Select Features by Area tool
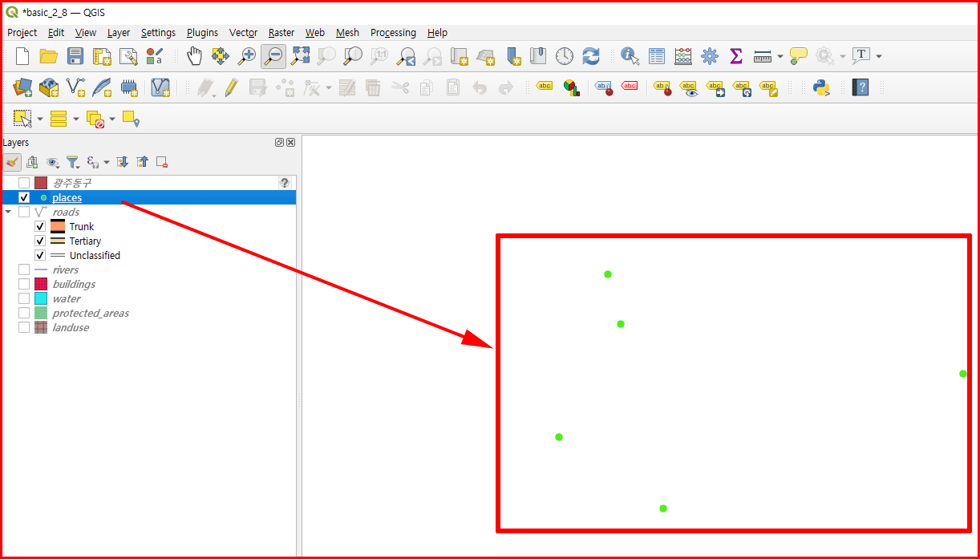 pos(22,119)
